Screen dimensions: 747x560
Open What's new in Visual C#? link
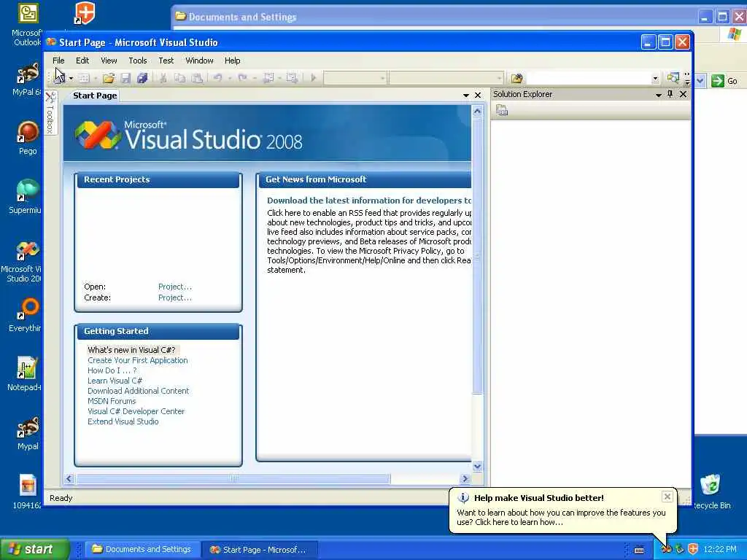[131, 350]
